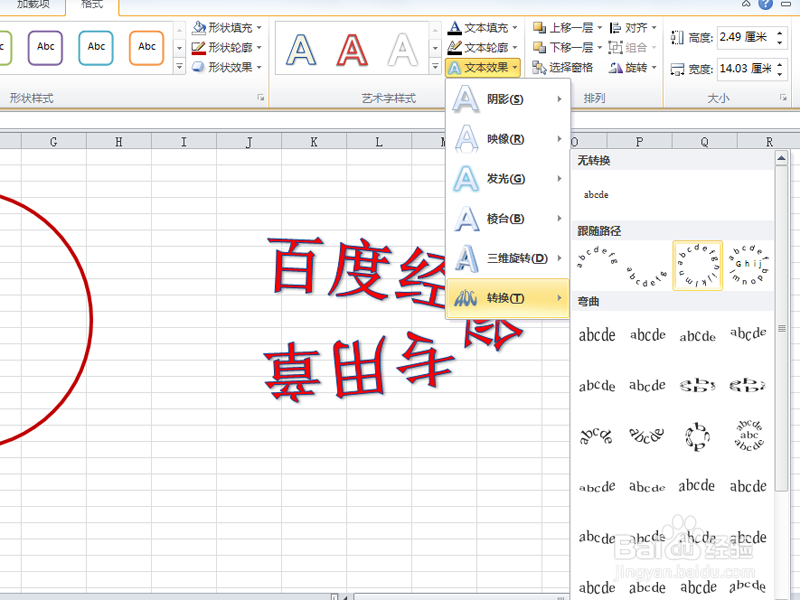Choose the white faded WordArt A style
The width and height of the screenshot is (800, 600).
point(403,49)
